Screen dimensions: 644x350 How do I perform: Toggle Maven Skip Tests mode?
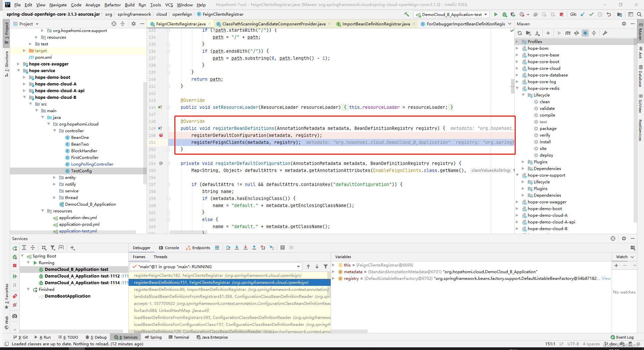click(585, 33)
